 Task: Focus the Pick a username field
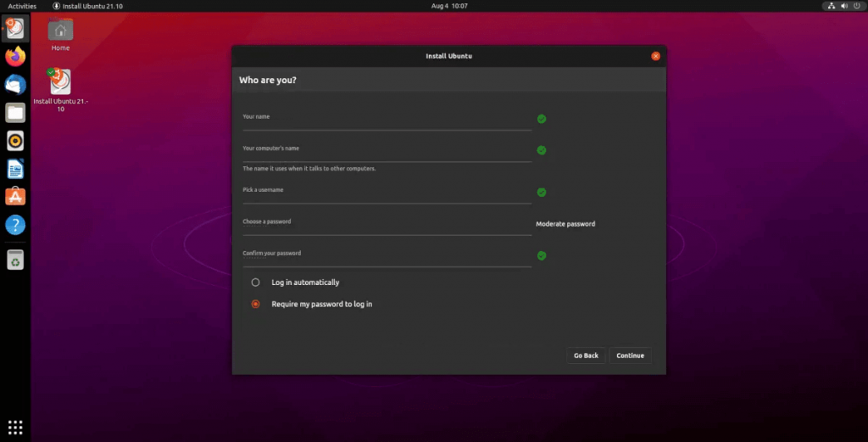click(x=387, y=194)
